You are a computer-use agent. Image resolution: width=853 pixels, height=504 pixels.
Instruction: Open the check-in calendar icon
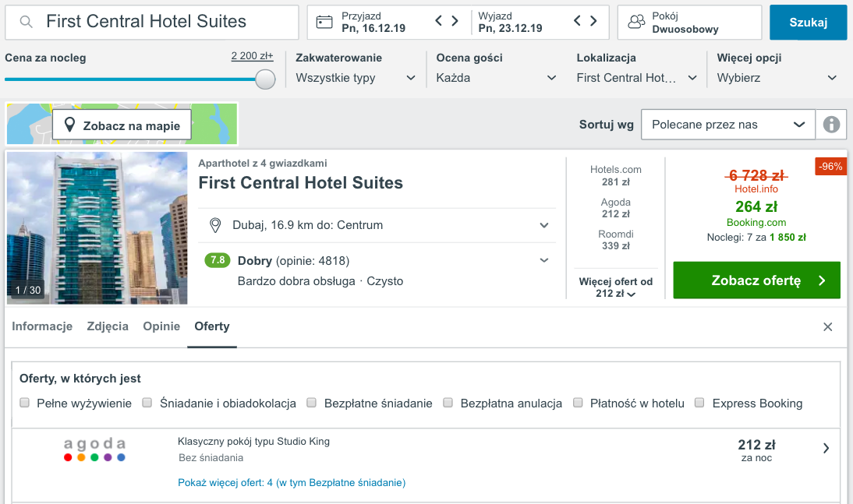(324, 23)
